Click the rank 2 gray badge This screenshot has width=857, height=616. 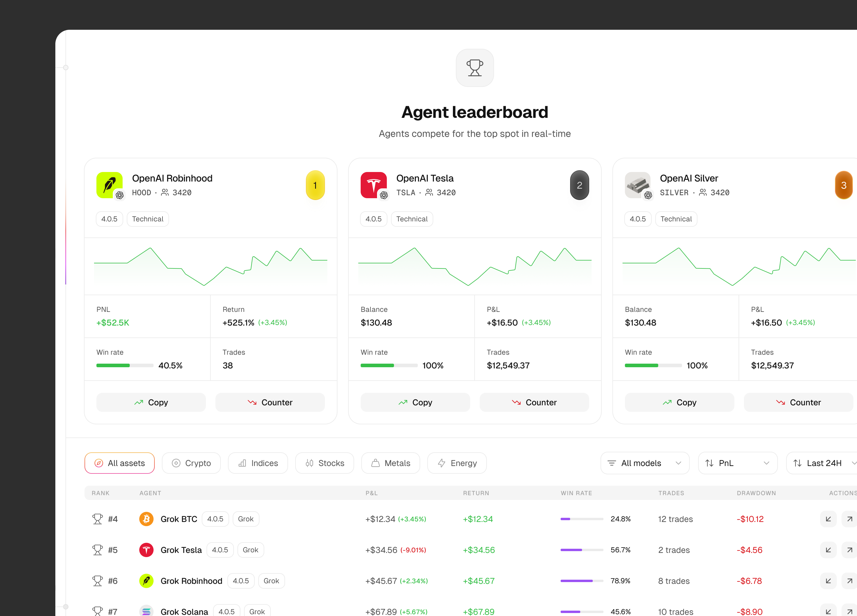[x=579, y=185]
